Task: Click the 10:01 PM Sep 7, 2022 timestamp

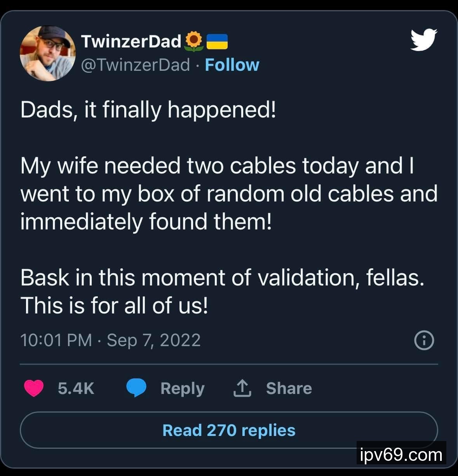Action: pyautogui.click(x=110, y=340)
